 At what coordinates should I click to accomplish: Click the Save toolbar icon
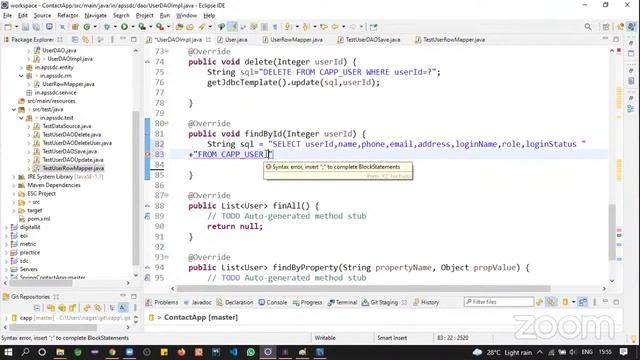(25, 27)
